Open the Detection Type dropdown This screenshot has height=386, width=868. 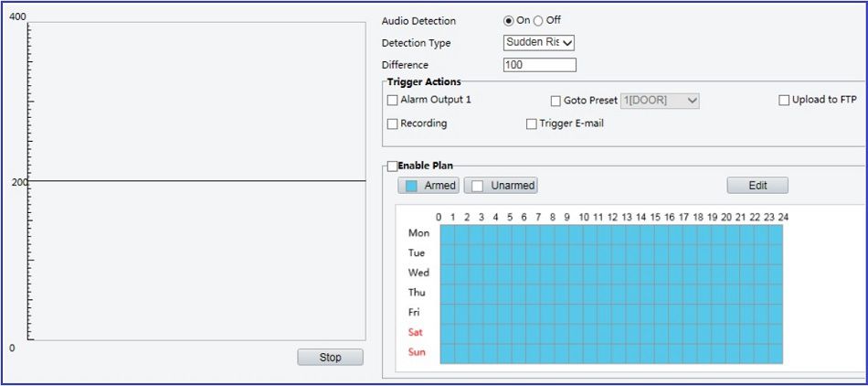click(540, 43)
